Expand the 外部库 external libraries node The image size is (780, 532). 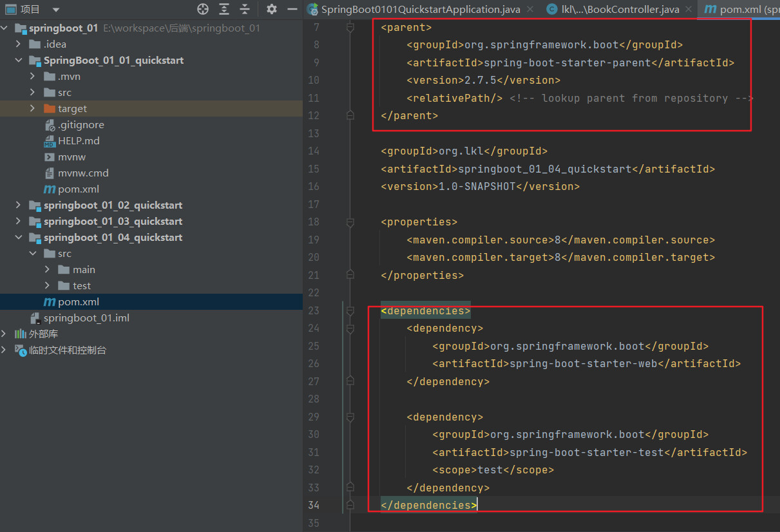[5, 334]
